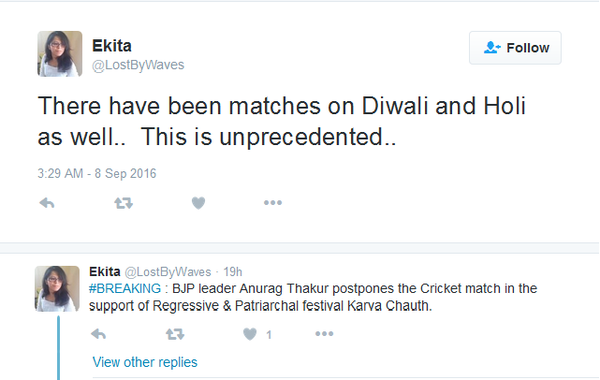600x380 pixels.
Task: Open Ekita's large profile picture
Action: point(60,54)
